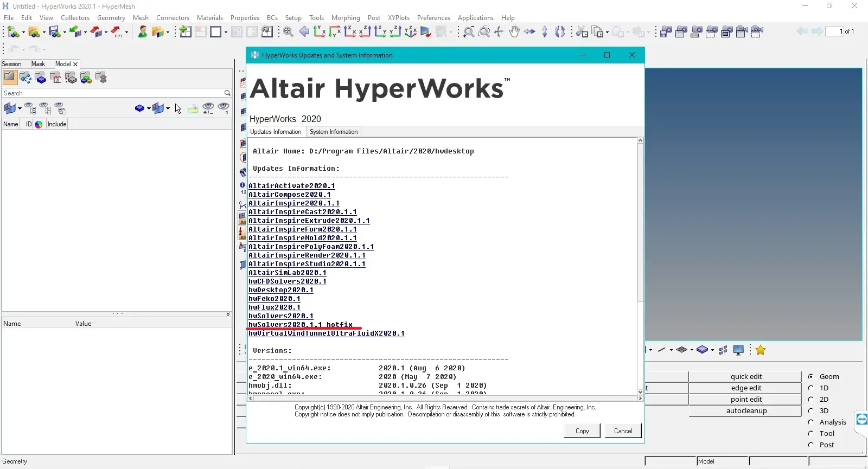Select the Assembly View colored blocks folder icon
The image size is (868, 469).
[86, 78]
